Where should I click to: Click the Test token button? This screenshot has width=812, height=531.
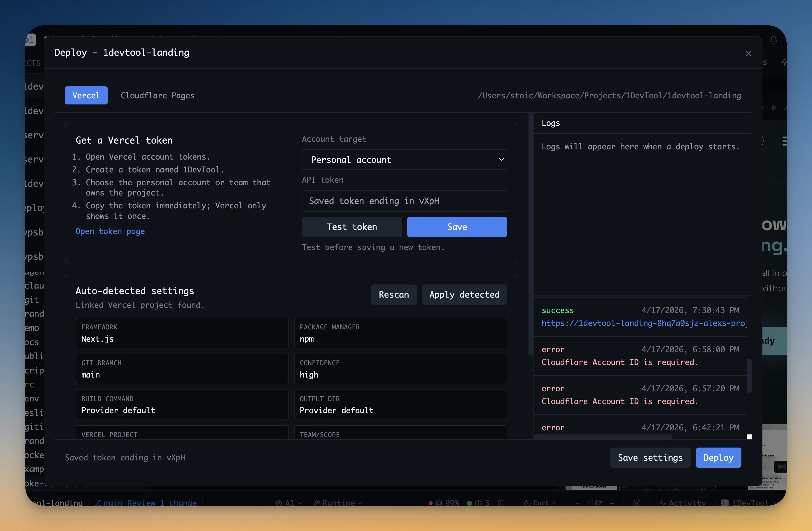[351, 227]
